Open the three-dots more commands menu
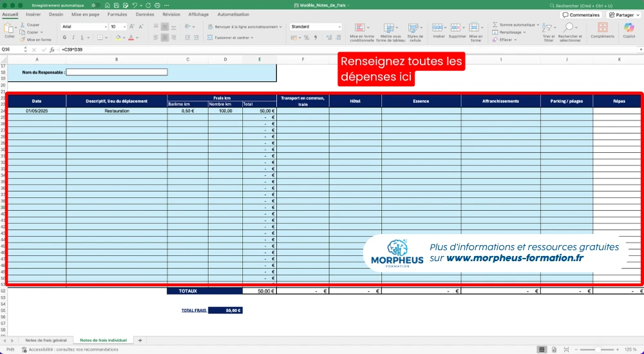The image size is (644, 354). pos(166,5)
